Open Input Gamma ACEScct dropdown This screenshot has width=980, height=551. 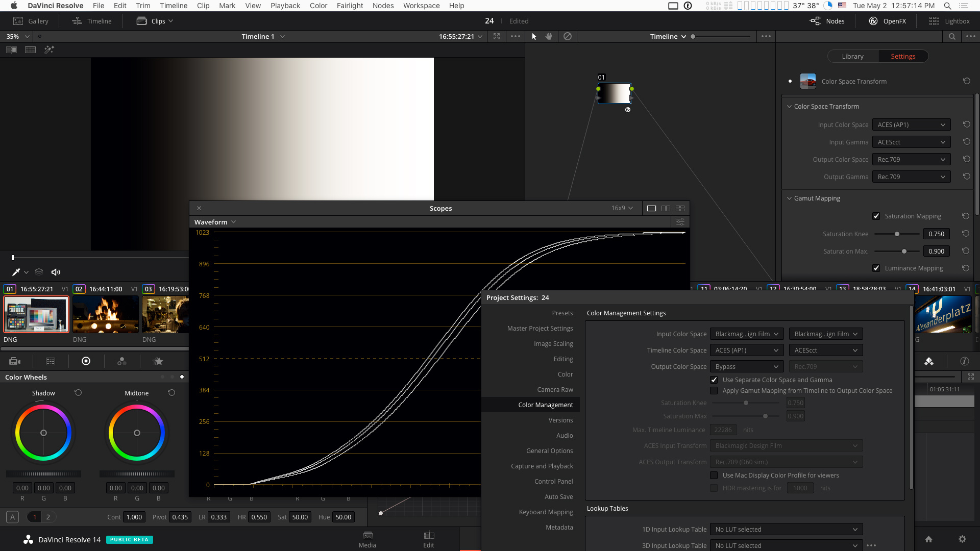[x=911, y=142]
